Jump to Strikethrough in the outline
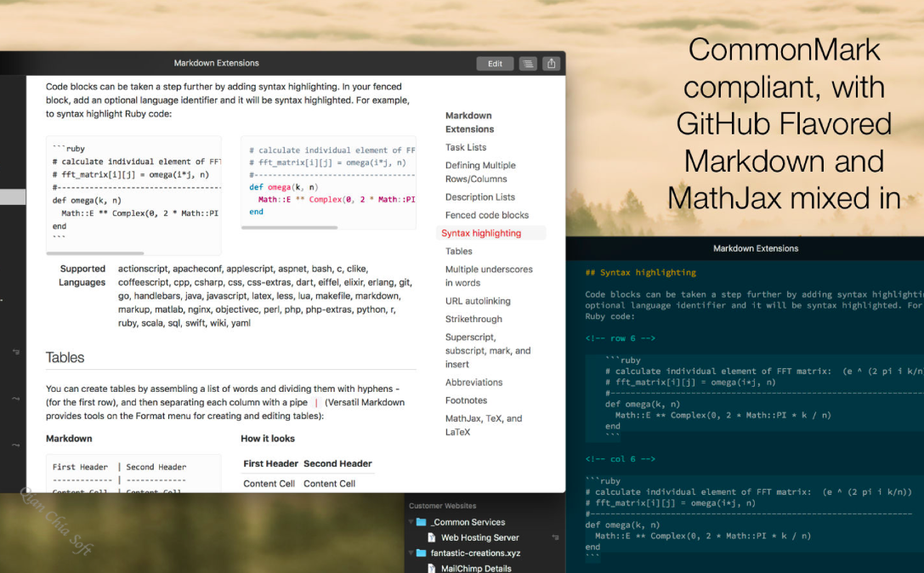The height and width of the screenshot is (573, 924). click(473, 319)
